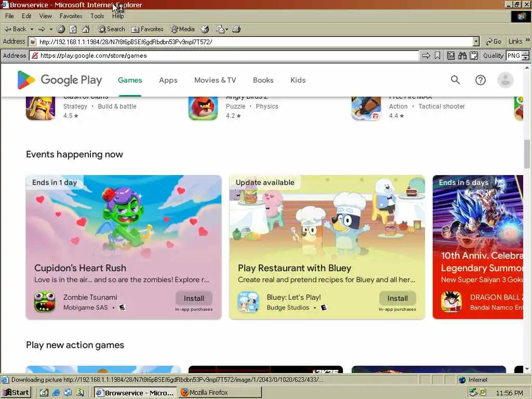Image resolution: width=532 pixels, height=399 pixels.
Task: Click the Zombie Tsunami app icon
Action: 45,302
